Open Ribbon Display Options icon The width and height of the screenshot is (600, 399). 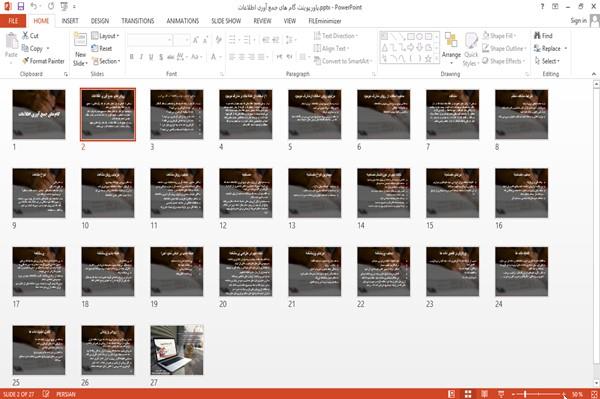pyautogui.click(x=555, y=7)
